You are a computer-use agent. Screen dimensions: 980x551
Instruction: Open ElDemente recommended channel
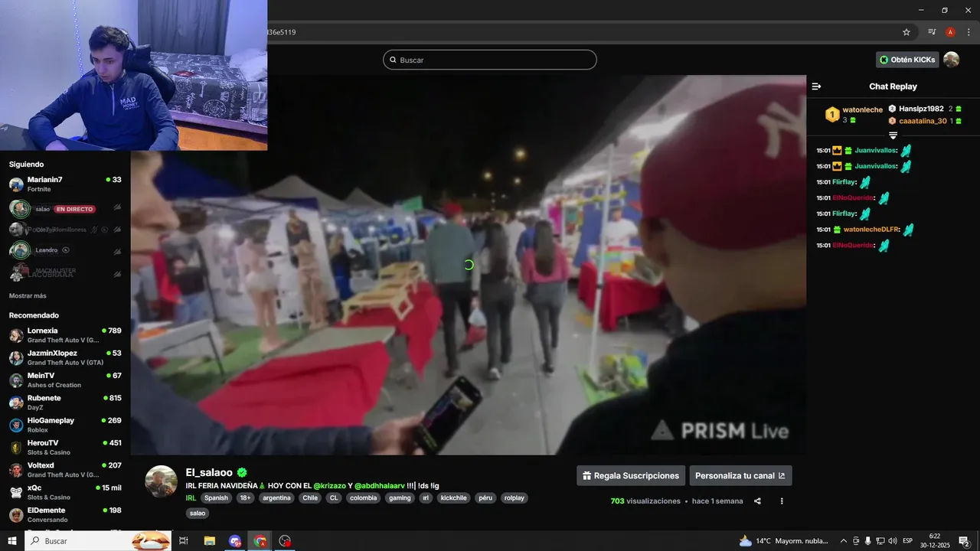[x=65, y=515]
